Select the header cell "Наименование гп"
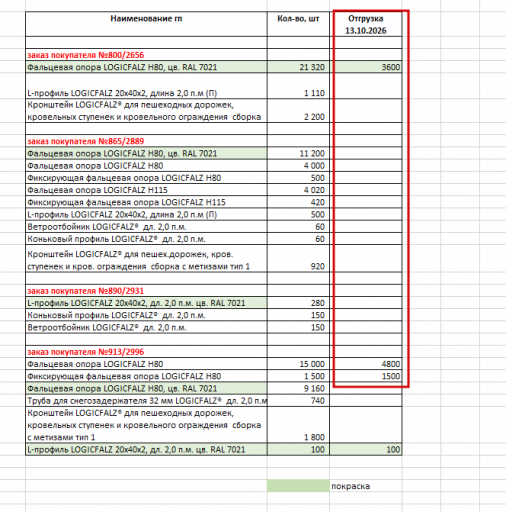506x512 pixels. click(x=146, y=24)
